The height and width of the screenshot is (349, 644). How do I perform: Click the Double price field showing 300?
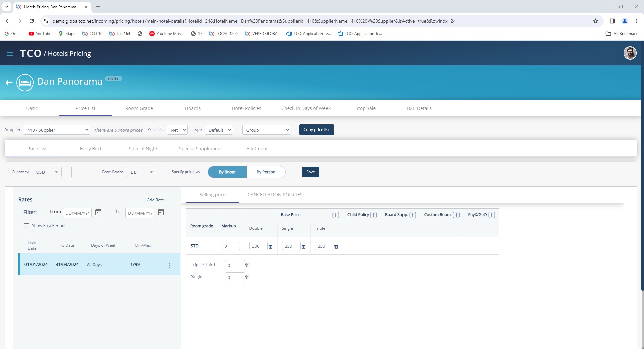[x=258, y=246]
